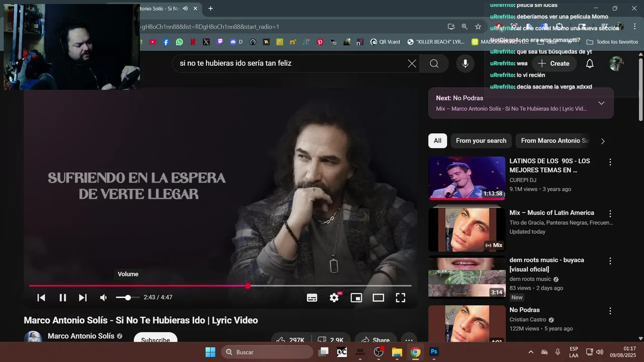
Task: Expand the Next: No Podras queue panel
Action: pos(601,103)
